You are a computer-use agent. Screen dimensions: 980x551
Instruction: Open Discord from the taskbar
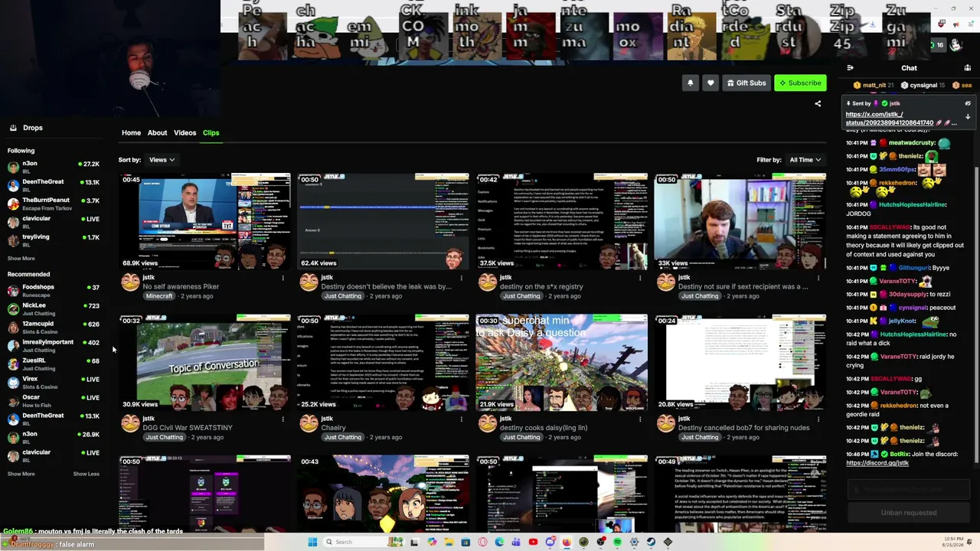[550, 542]
